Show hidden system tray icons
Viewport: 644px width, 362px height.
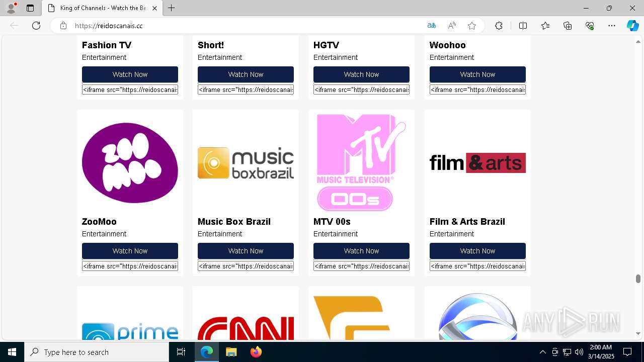(542, 352)
